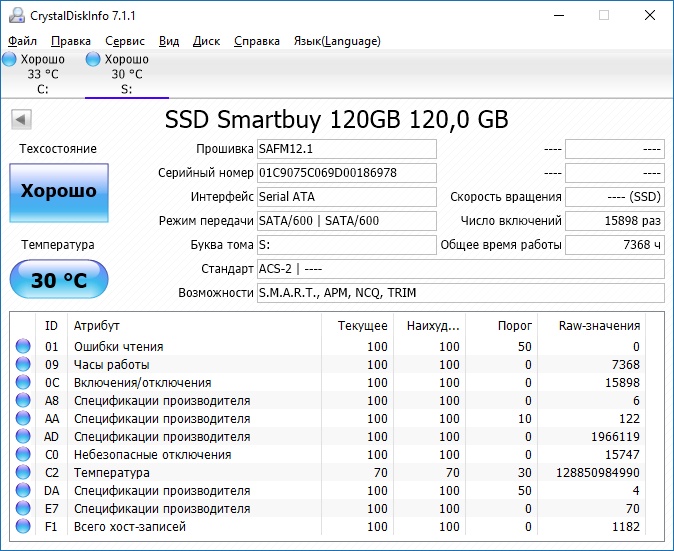
Task: Open the Вид menu
Action: coord(169,41)
